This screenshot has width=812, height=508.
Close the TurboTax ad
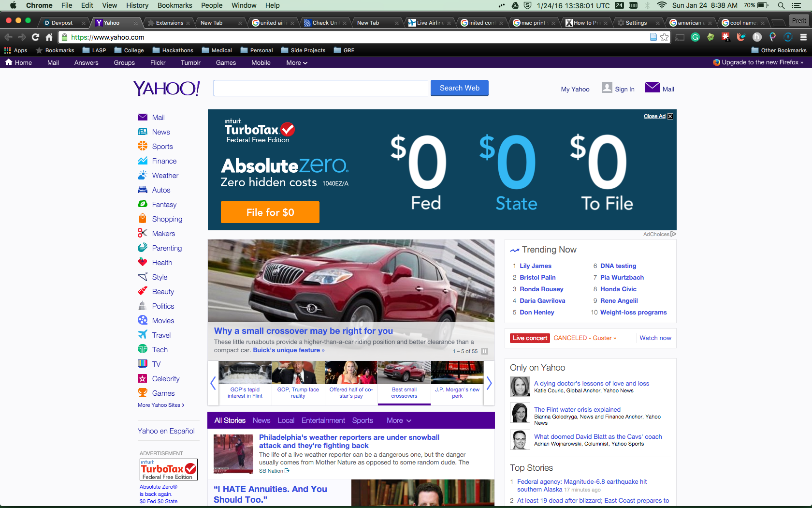click(658, 116)
